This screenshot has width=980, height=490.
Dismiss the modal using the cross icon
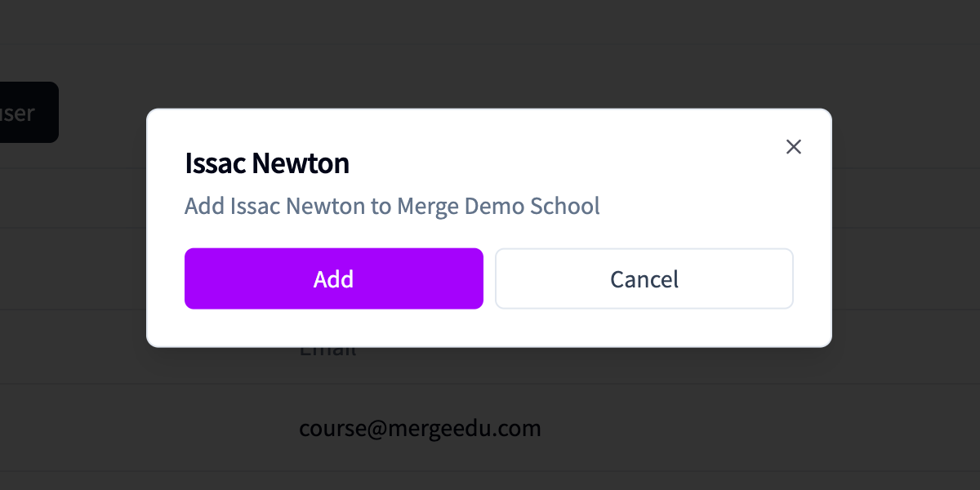pyautogui.click(x=793, y=147)
